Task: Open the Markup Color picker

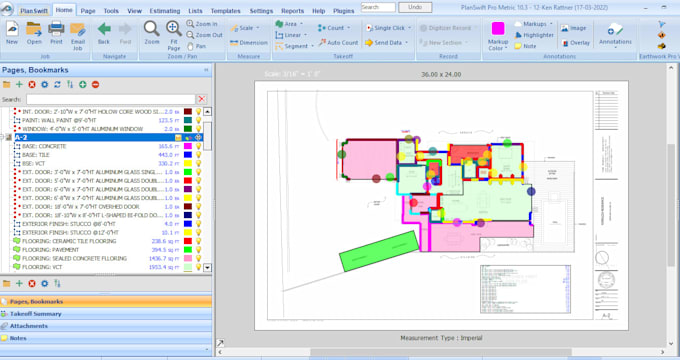Action: tap(498, 36)
